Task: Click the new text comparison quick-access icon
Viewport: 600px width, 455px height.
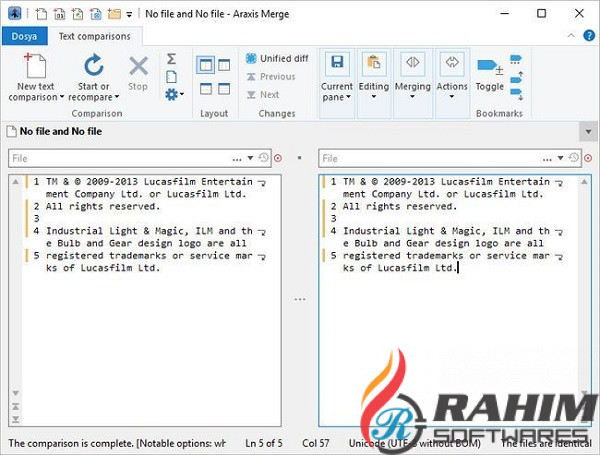Action: coord(41,14)
